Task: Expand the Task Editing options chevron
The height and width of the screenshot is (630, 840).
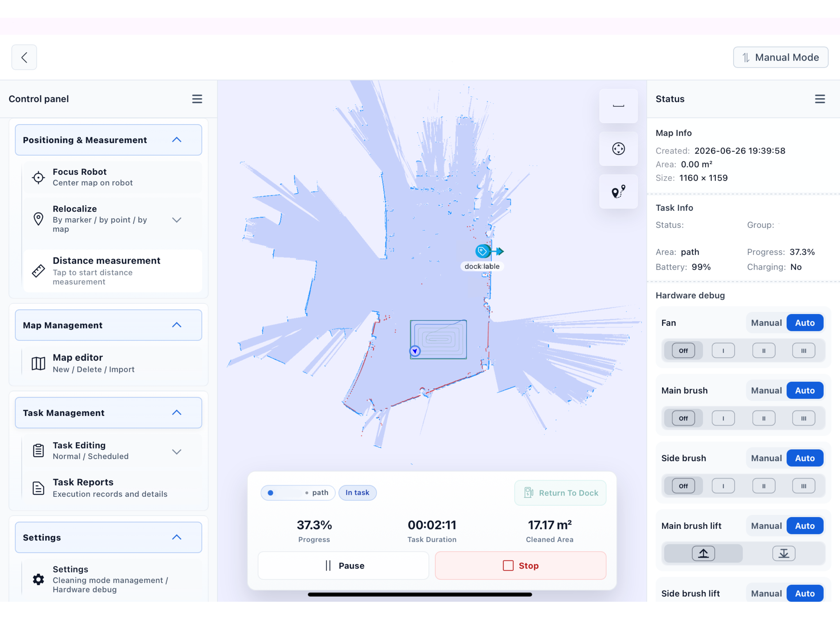Action: [176, 452]
